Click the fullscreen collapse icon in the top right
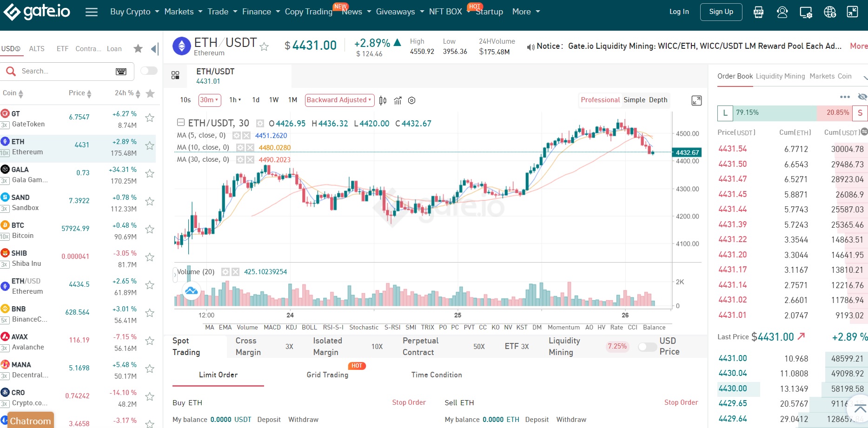 853,12
